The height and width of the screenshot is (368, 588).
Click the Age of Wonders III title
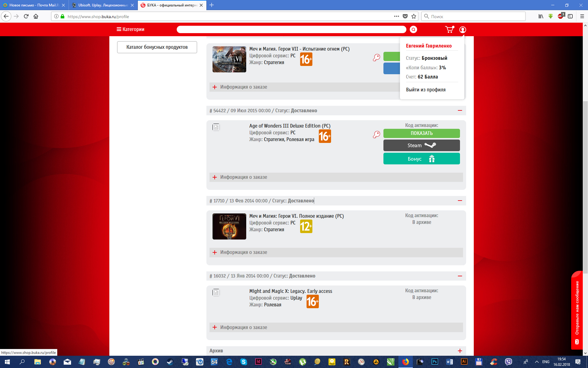pos(290,126)
